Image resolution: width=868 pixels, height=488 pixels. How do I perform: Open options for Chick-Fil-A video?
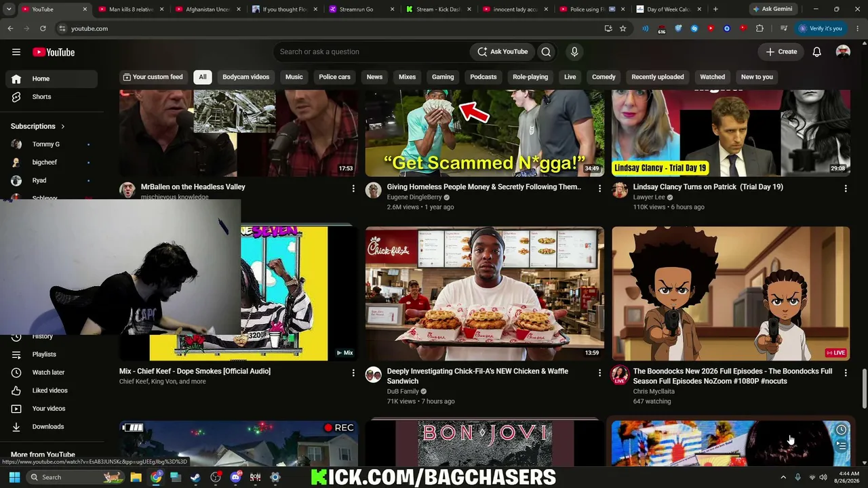coord(599,373)
